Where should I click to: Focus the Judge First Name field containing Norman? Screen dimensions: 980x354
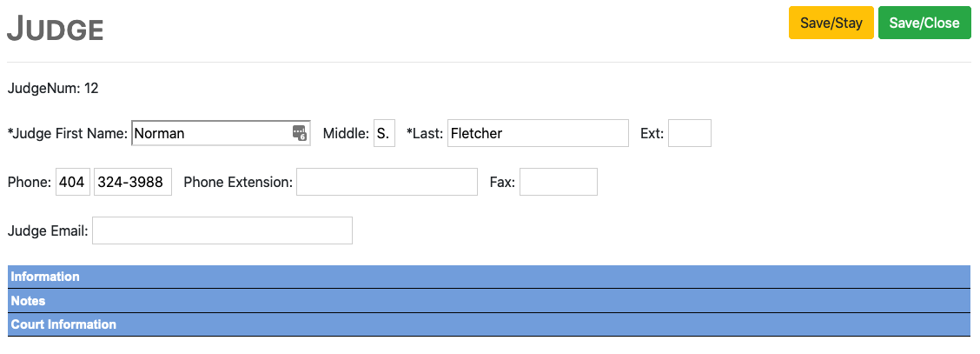209,133
